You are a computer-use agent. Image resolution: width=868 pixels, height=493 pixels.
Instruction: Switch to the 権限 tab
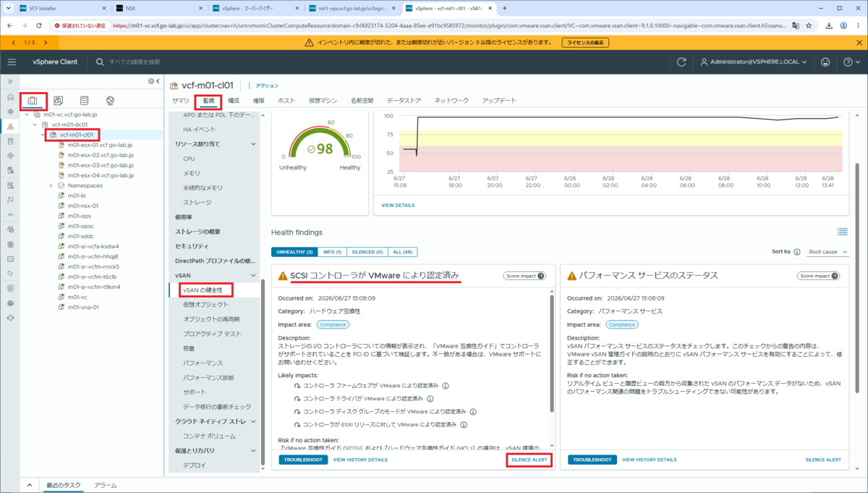pos(258,101)
